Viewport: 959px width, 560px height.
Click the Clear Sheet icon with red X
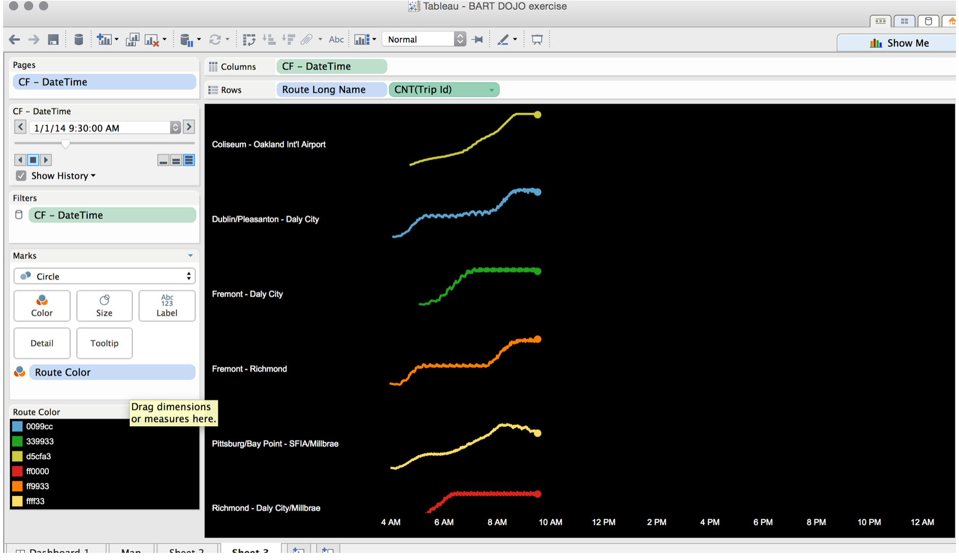coord(152,40)
